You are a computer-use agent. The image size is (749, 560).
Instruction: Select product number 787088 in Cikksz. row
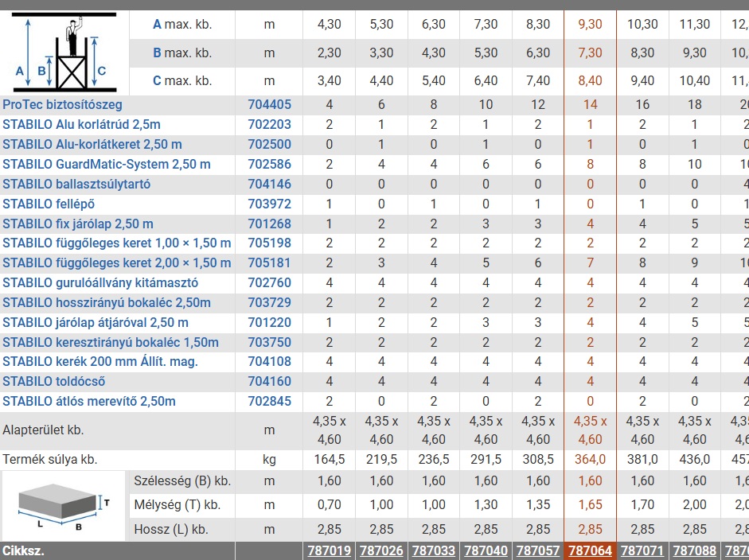coord(695,551)
